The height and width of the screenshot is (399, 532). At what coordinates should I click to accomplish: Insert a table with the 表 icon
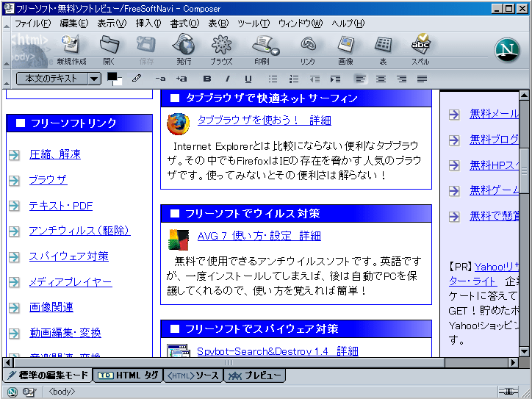coord(383,49)
